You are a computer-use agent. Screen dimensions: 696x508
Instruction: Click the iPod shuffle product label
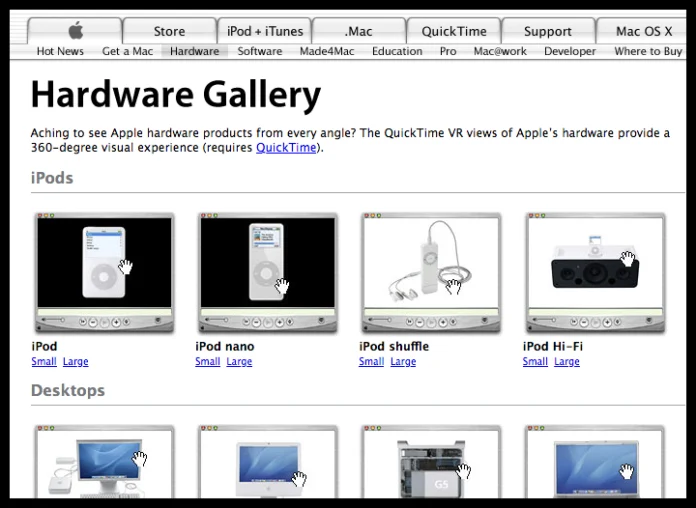click(394, 346)
